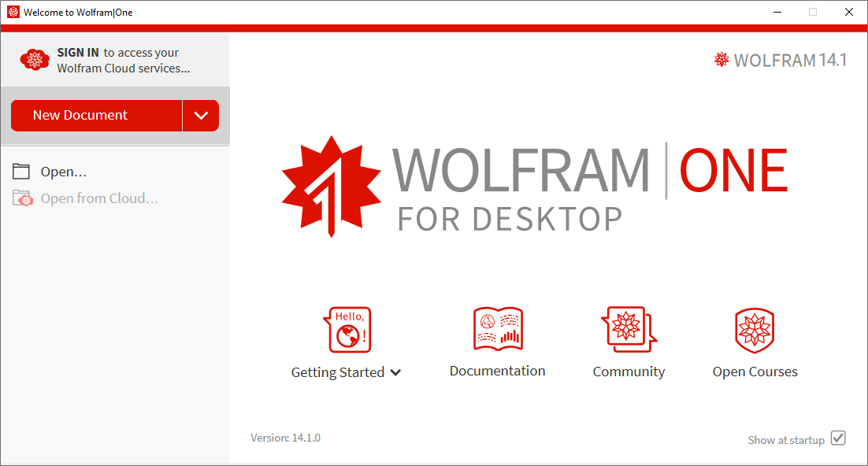Click the Wolfram app icon in title bar
The width and height of the screenshot is (868, 466).
point(13,12)
